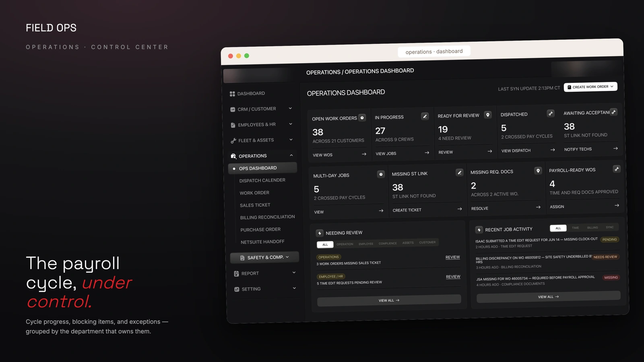Viewport: 644px width, 362px height.
Task: Select Compliance filter tab in Needing Review
Action: pyautogui.click(x=388, y=243)
